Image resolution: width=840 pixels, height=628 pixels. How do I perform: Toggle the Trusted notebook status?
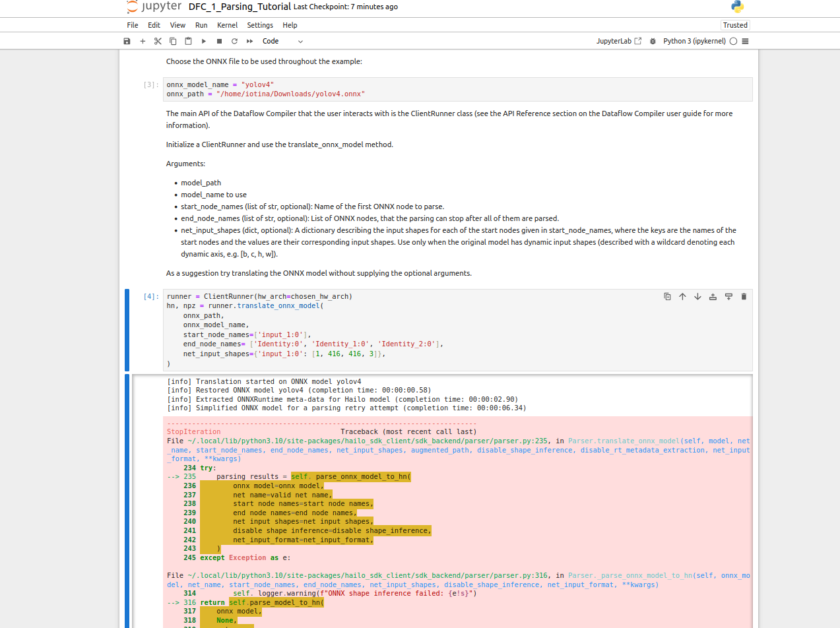tap(735, 25)
